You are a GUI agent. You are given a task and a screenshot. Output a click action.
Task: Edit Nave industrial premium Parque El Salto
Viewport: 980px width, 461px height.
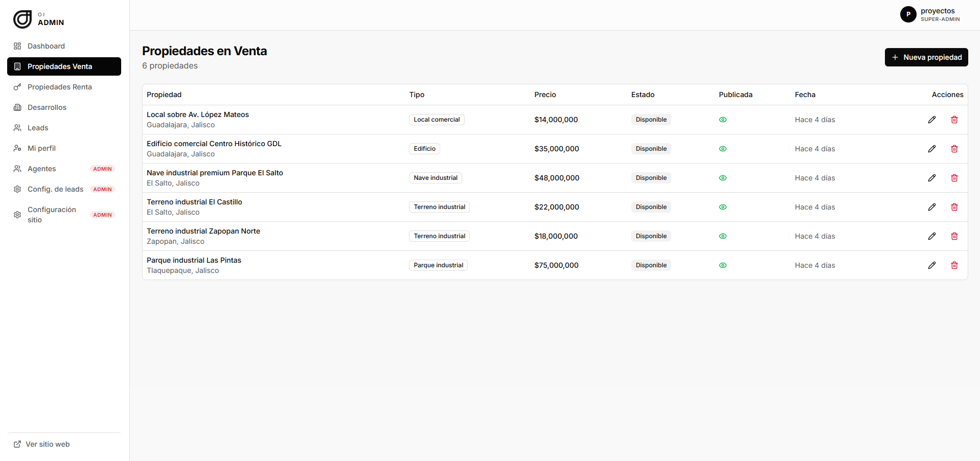pyautogui.click(x=932, y=178)
